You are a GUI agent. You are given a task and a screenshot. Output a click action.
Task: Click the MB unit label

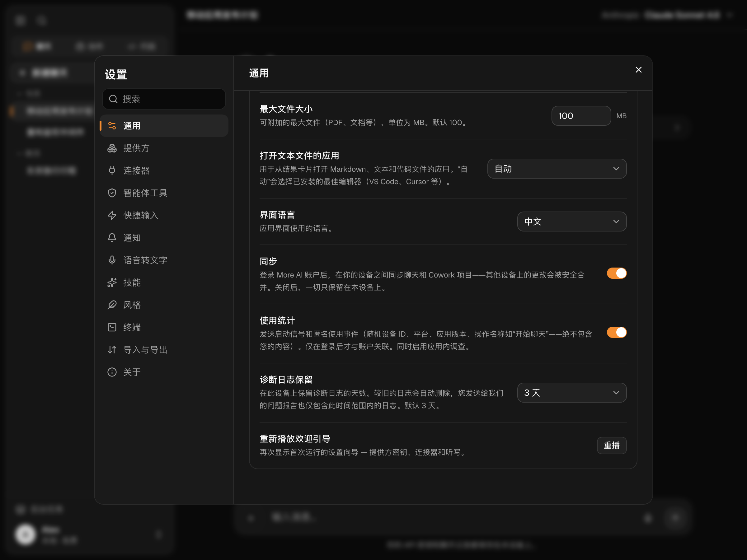coord(621,116)
